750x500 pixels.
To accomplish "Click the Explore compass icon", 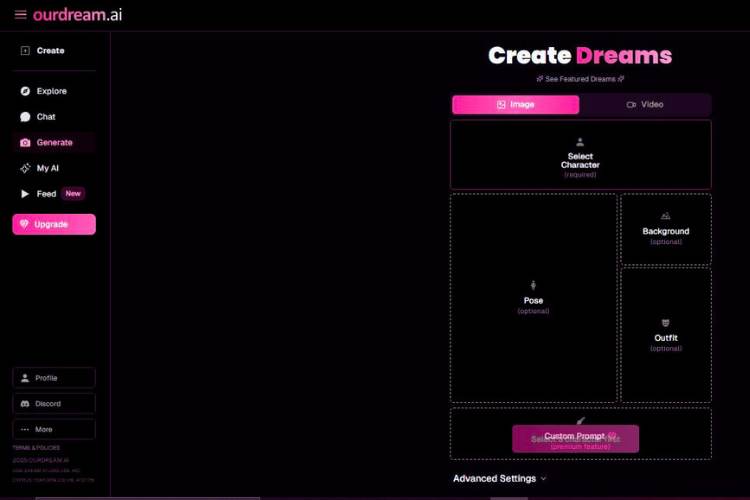I will pyautogui.click(x=25, y=91).
